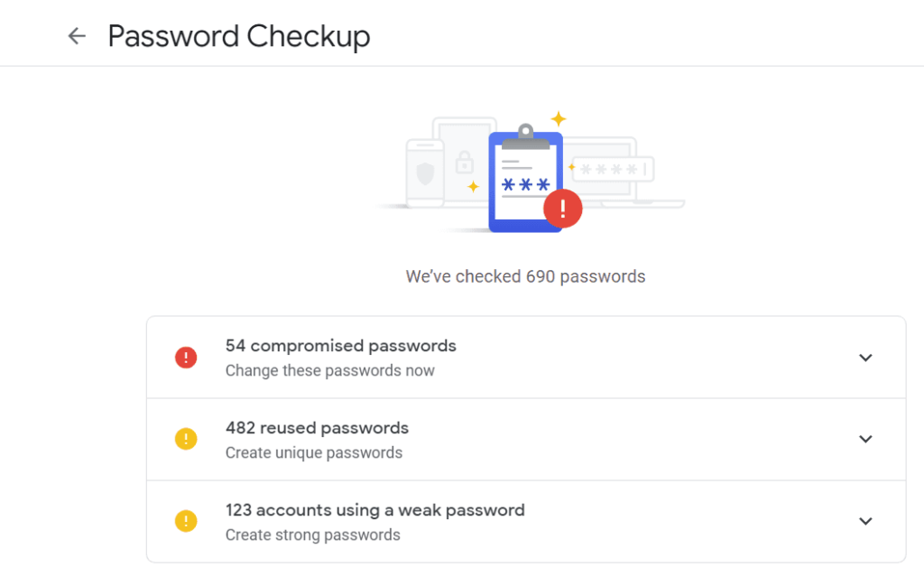Select the "482 reused passwords" heading

click(x=317, y=428)
